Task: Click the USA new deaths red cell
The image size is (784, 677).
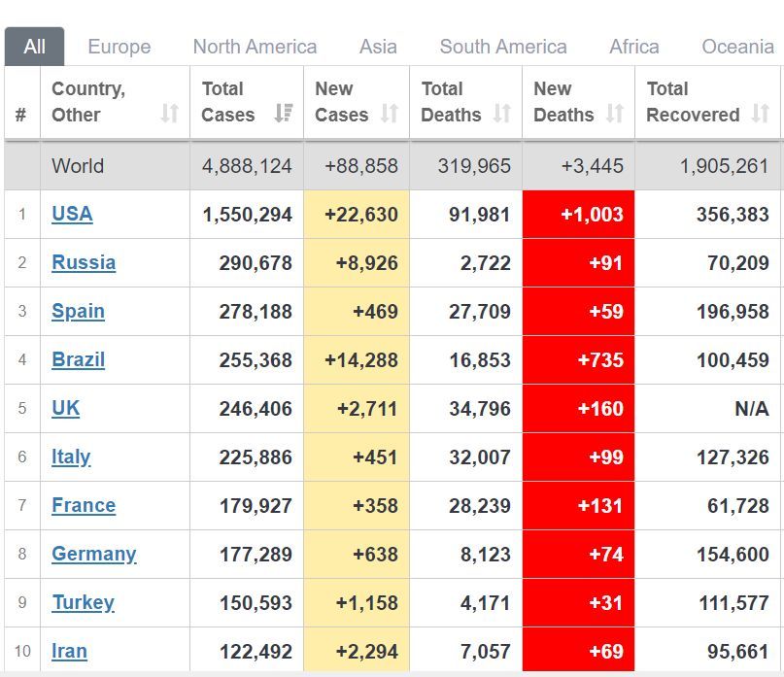Action: tap(578, 214)
